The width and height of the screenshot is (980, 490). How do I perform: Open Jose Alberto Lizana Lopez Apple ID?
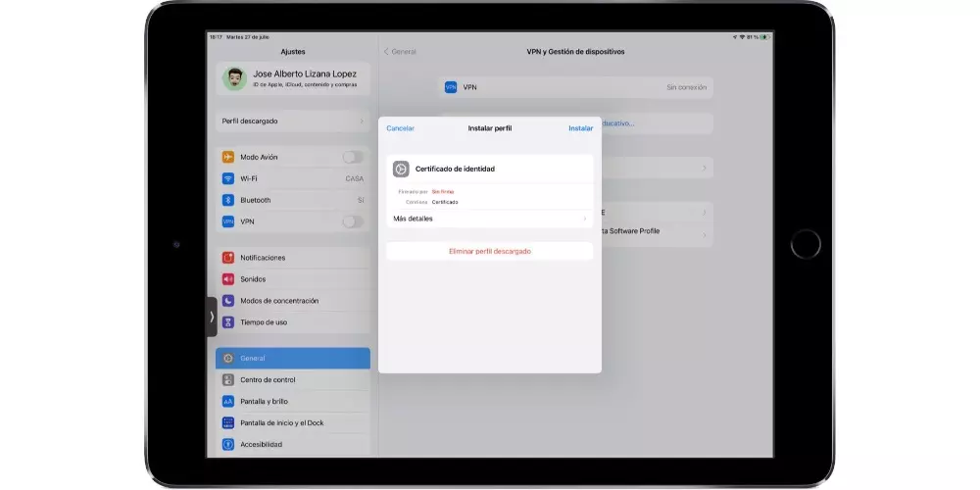click(x=292, y=78)
